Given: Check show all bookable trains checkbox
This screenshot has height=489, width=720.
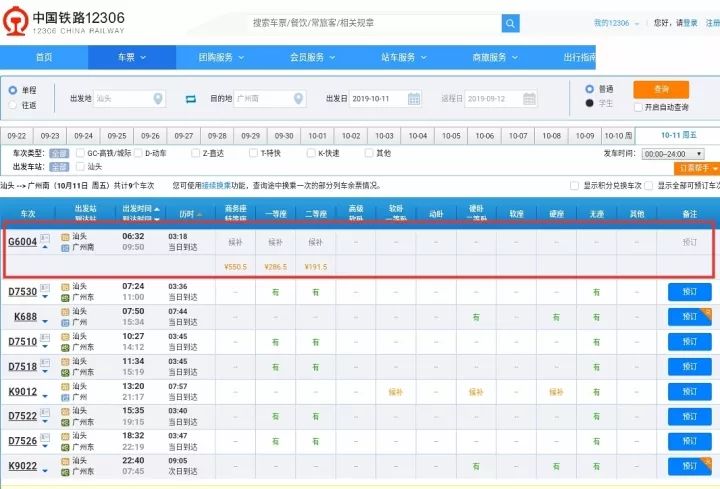Looking at the screenshot, I should point(648,185).
